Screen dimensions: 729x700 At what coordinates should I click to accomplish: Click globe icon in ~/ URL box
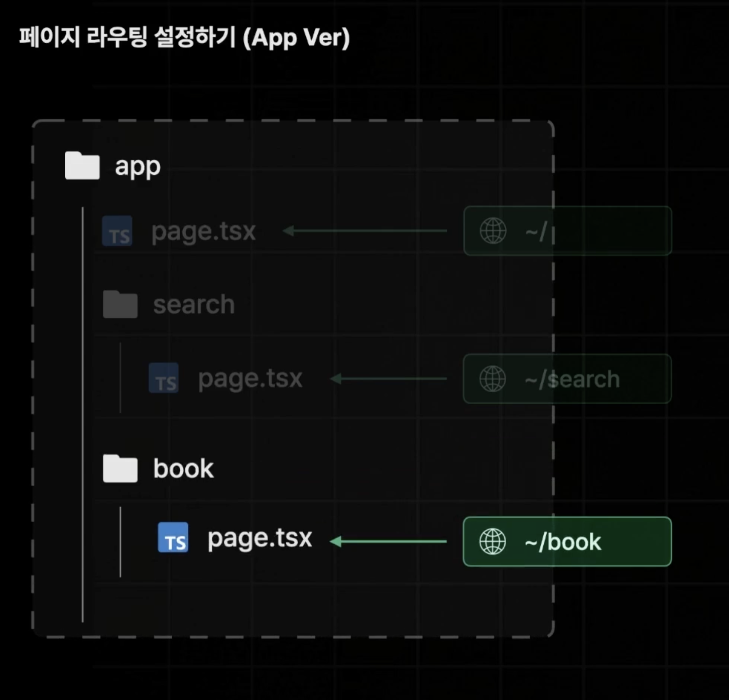pos(493,231)
